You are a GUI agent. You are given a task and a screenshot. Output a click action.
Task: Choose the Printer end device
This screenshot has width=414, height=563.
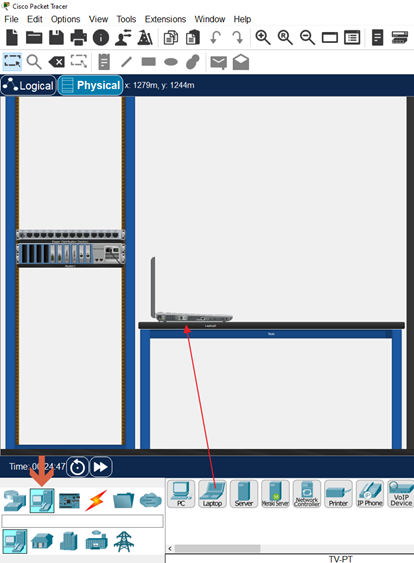coord(338,494)
